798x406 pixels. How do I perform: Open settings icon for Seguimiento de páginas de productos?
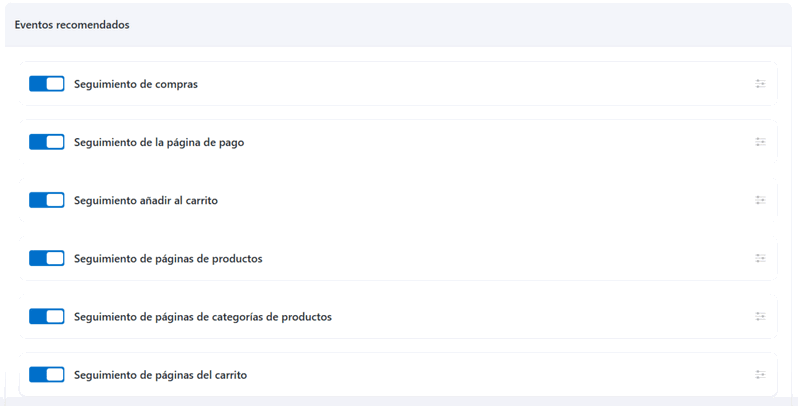pyautogui.click(x=760, y=258)
